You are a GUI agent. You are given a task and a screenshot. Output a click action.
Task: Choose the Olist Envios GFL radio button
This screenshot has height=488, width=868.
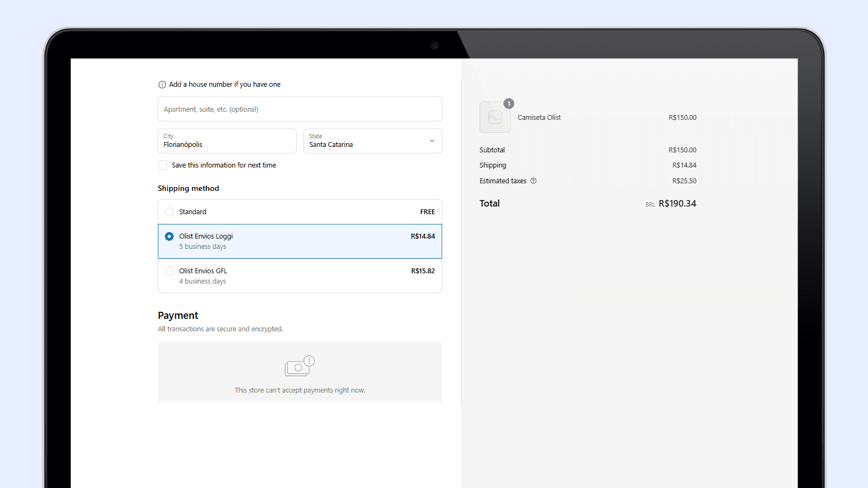(169, 271)
